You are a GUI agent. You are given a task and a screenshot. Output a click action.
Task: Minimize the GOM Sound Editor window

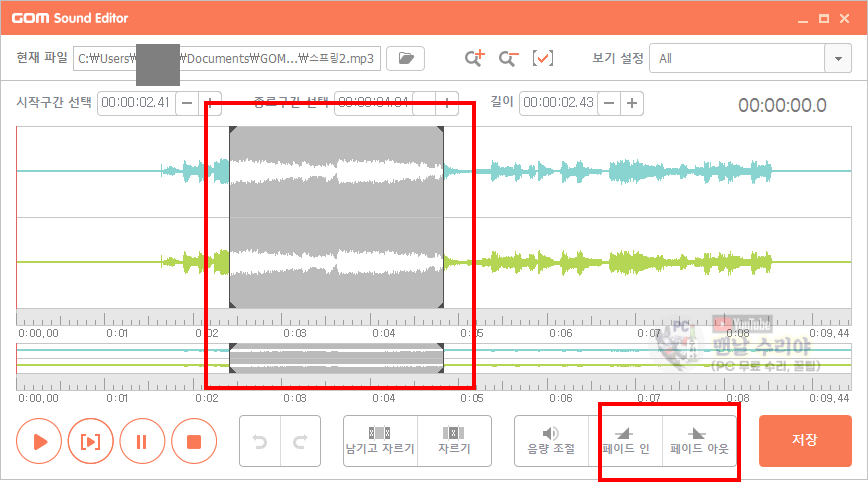[x=803, y=19]
